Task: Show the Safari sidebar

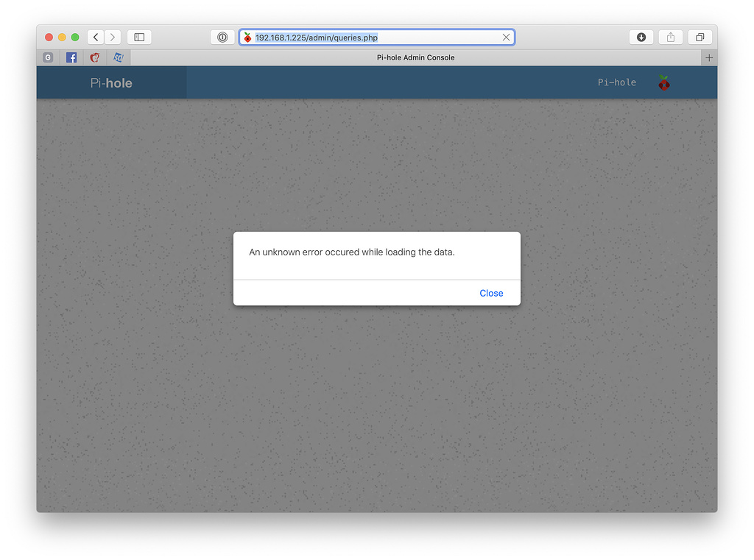Action: point(139,38)
